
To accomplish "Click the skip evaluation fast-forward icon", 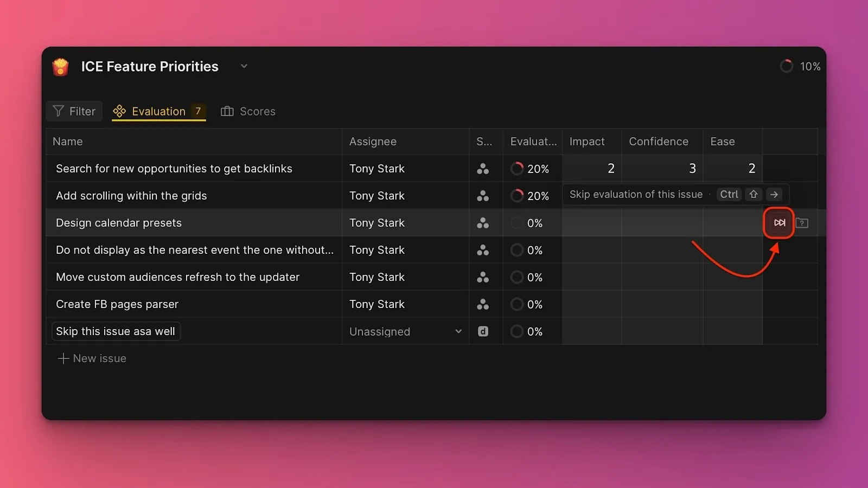I will [779, 223].
